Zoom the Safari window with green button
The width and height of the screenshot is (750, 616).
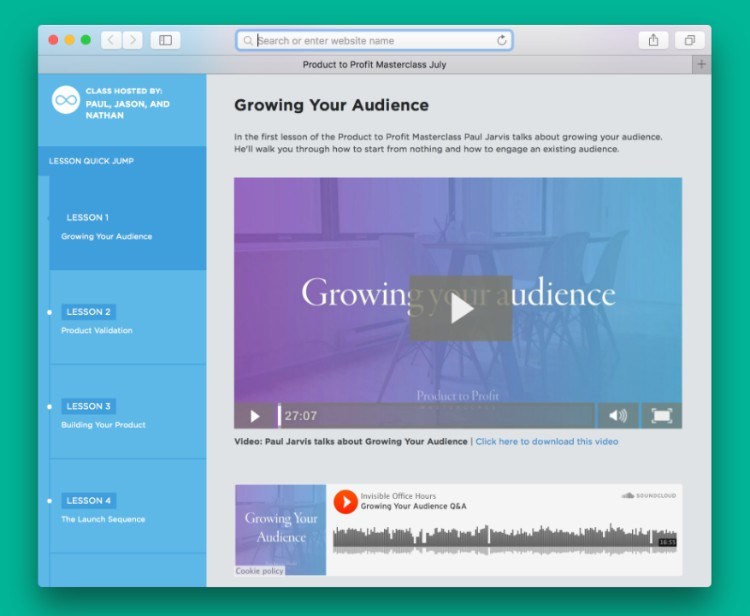(86, 40)
